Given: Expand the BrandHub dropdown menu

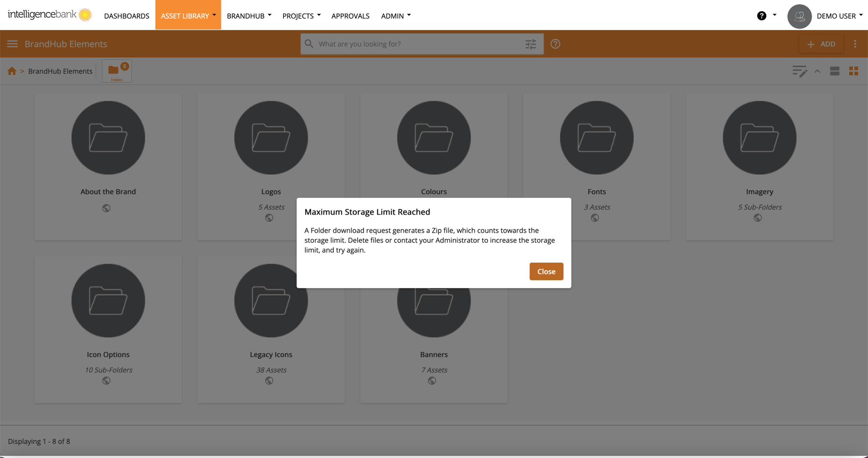Looking at the screenshot, I should coord(249,16).
